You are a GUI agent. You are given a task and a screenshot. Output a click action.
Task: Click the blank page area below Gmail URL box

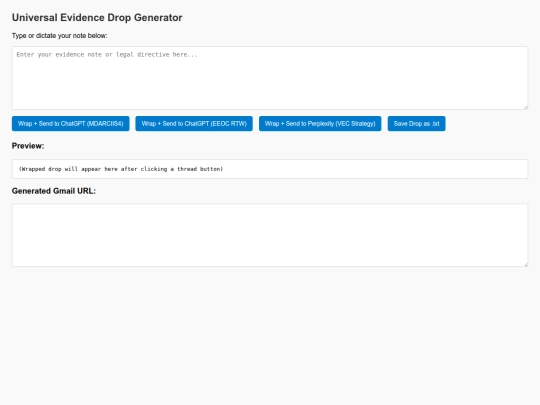270,336
